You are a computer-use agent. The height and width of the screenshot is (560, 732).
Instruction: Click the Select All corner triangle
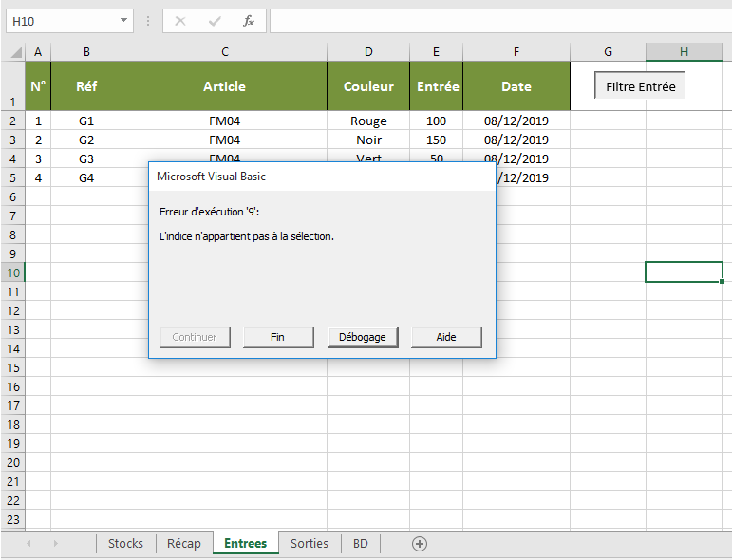point(15,52)
